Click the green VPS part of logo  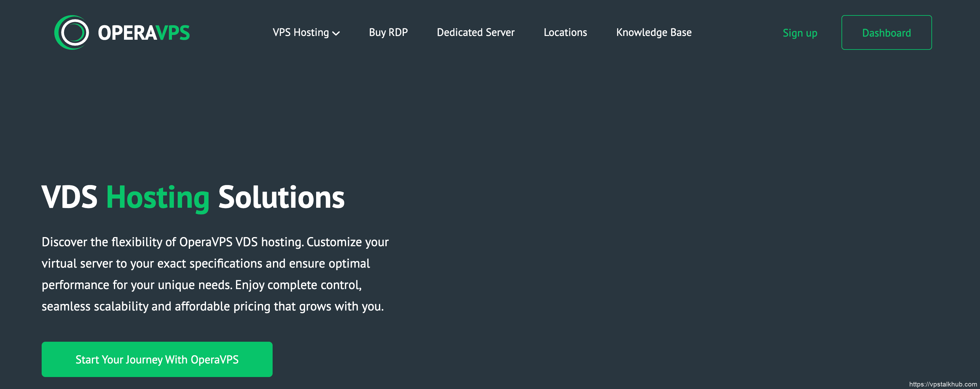[173, 33]
